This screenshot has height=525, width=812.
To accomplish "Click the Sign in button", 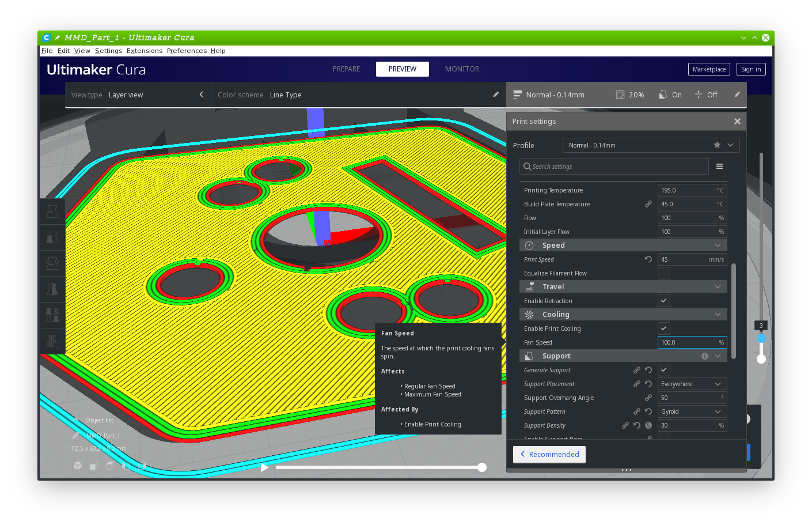I will (751, 69).
